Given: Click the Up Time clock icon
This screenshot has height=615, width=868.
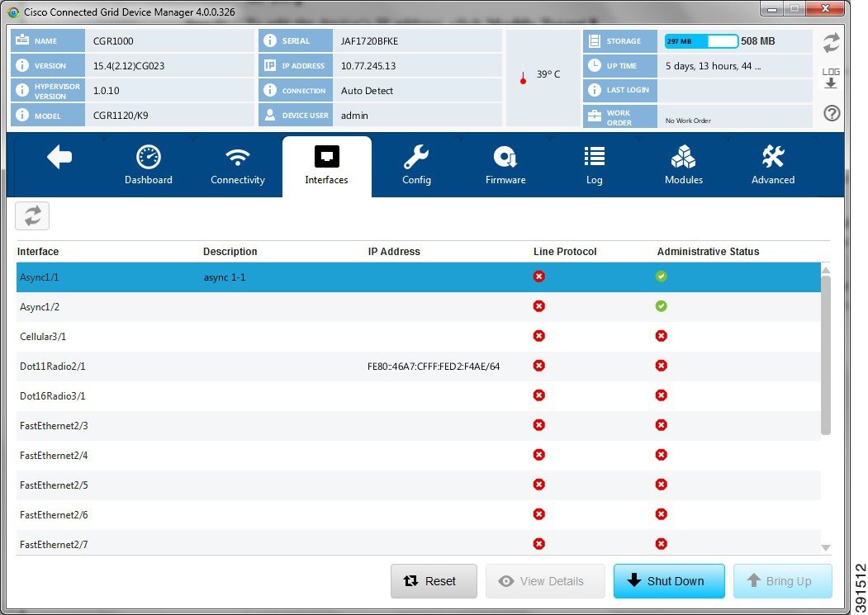Looking at the screenshot, I should pyautogui.click(x=595, y=65).
